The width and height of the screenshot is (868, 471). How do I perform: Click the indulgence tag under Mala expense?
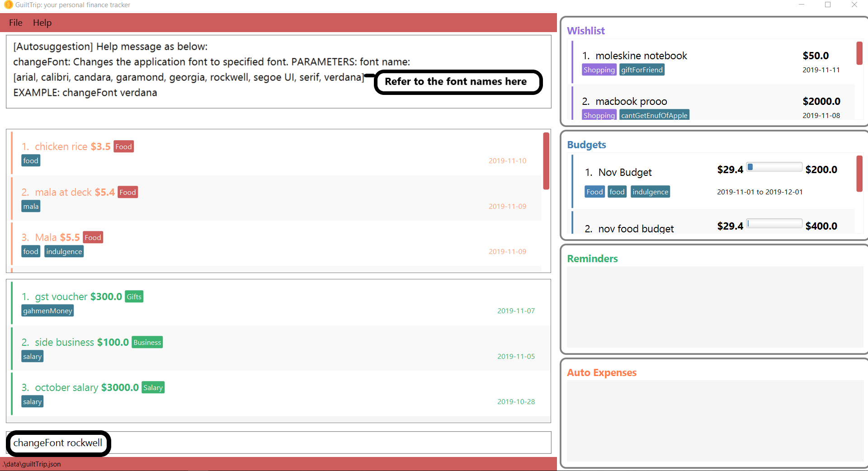64,251
